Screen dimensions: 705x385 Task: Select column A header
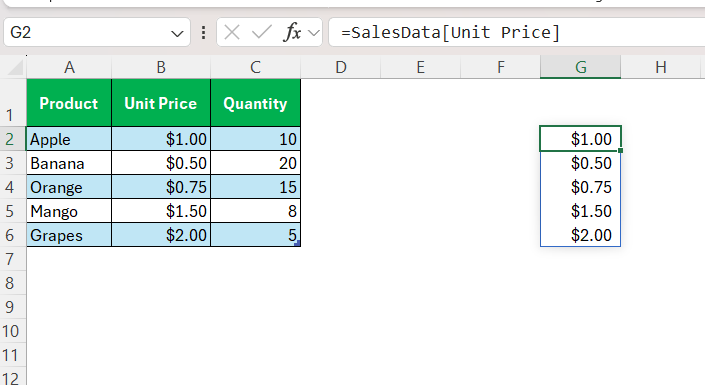click(69, 67)
